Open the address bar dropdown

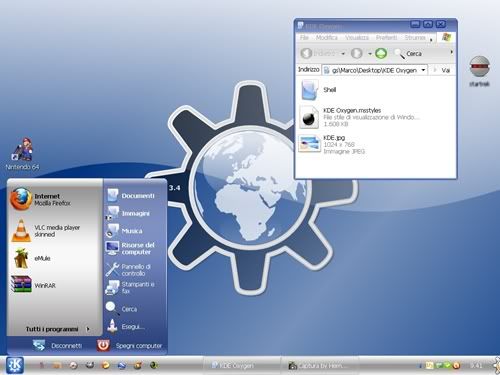point(423,70)
